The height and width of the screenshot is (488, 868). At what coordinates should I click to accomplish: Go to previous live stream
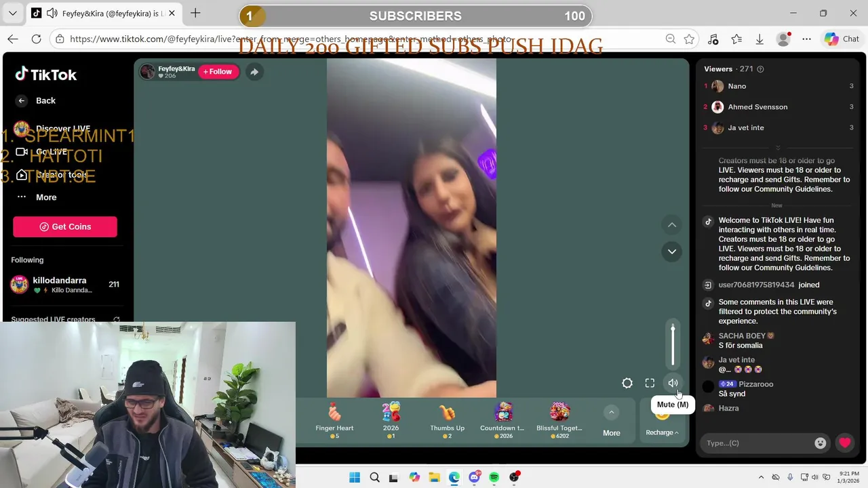671,224
